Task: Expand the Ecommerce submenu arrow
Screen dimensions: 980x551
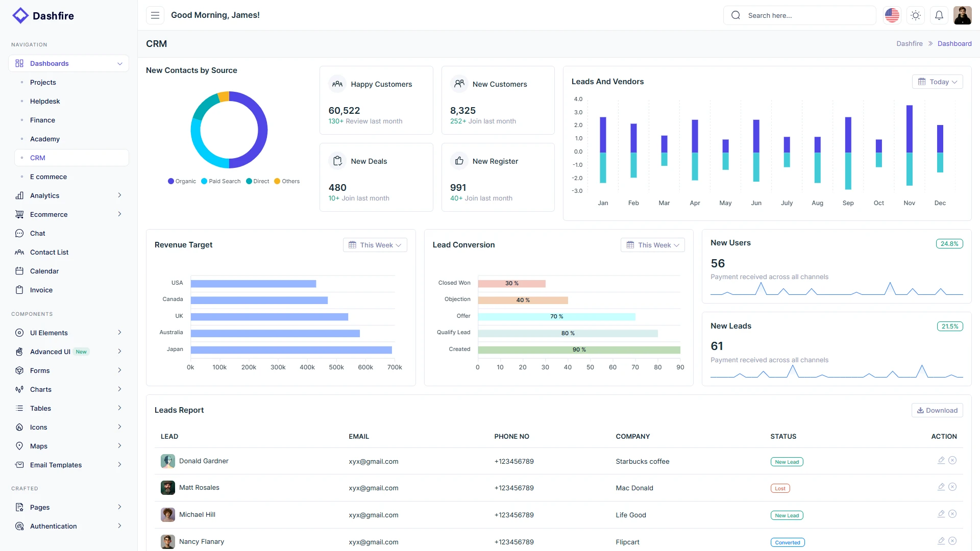Action: [119, 214]
